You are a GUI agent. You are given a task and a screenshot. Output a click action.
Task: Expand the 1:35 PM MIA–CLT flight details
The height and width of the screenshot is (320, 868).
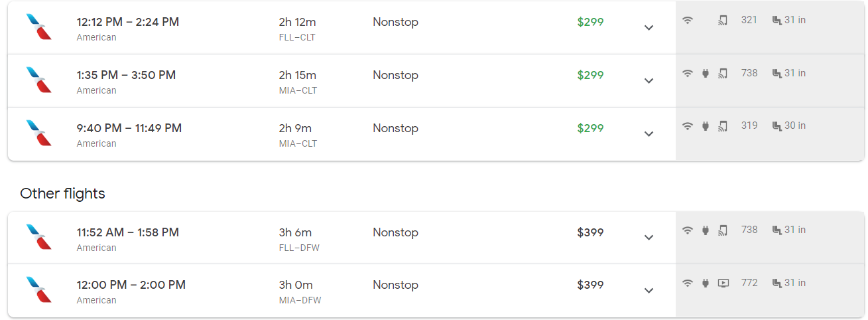649,81
